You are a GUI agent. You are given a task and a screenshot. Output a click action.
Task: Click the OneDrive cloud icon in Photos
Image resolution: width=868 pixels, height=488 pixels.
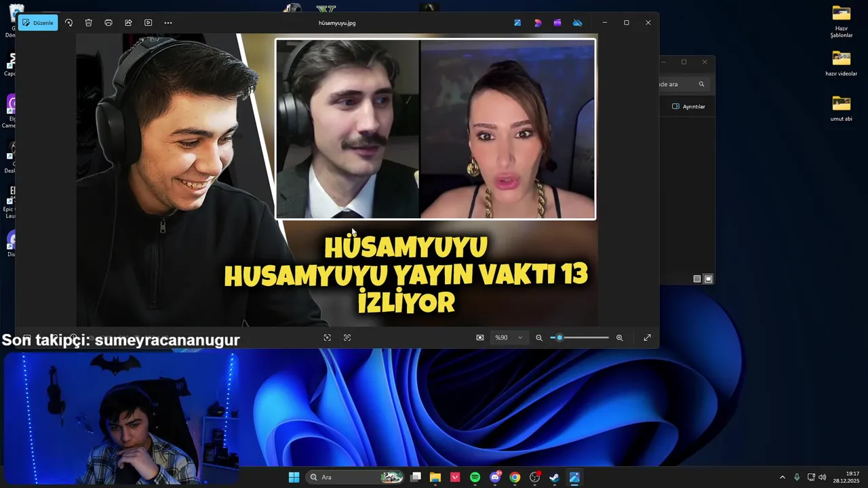click(578, 22)
